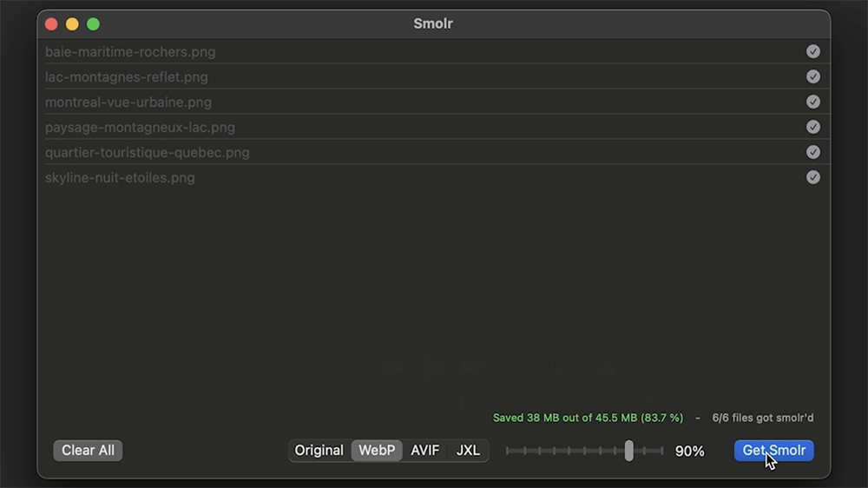Image resolution: width=868 pixels, height=488 pixels.
Task: Switch output format to AVIF
Action: click(x=424, y=451)
